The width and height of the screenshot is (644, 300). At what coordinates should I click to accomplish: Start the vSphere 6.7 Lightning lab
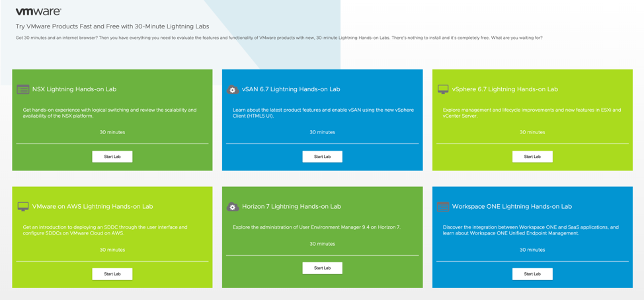point(532,157)
